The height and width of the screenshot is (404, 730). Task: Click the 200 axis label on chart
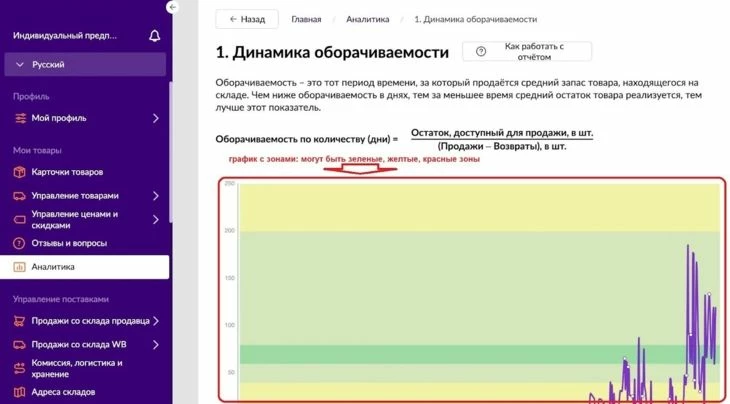pyautogui.click(x=230, y=230)
